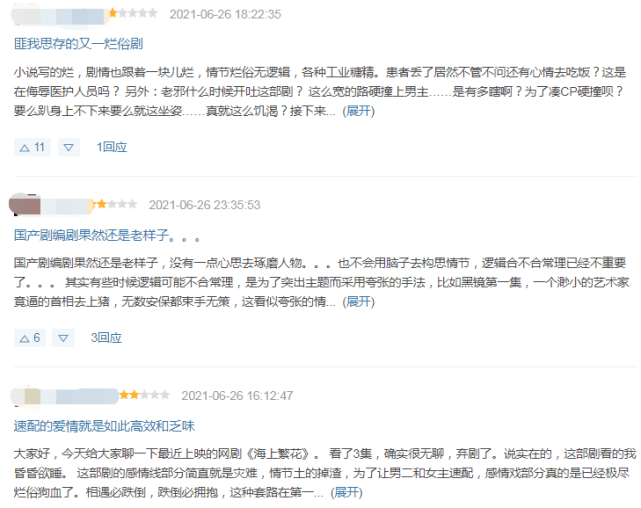Open review titled 匪我思存的又一烂俗剧
The width and height of the screenshot is (641, 508).
tap(78, 44)
